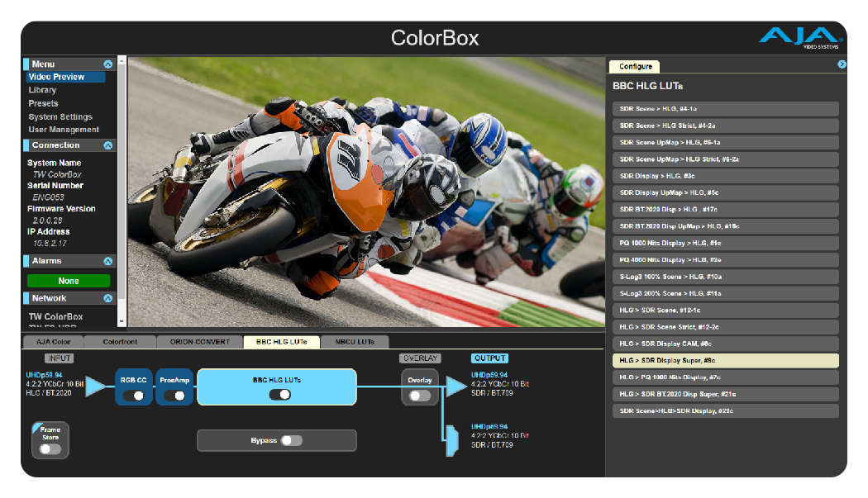This screenshot has height=498, width=868.
Task: Click the INPUT stage label
Action: (x=60, y=358)
